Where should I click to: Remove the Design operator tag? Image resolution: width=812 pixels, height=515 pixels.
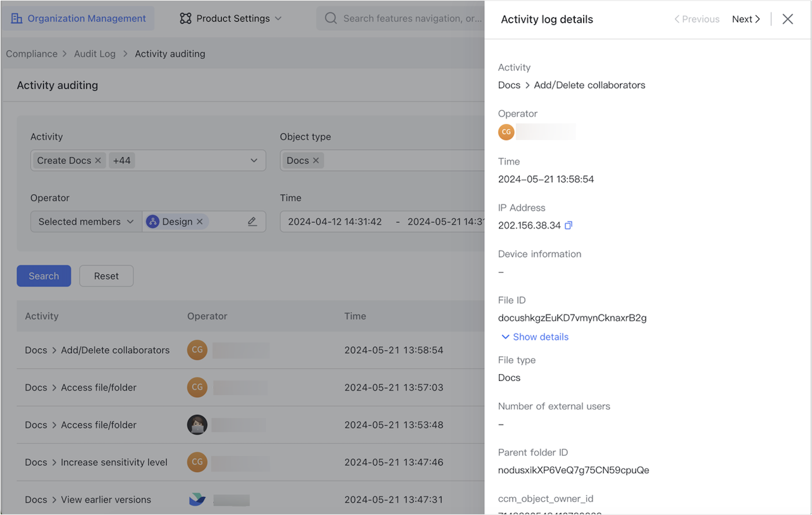(200, 221)
